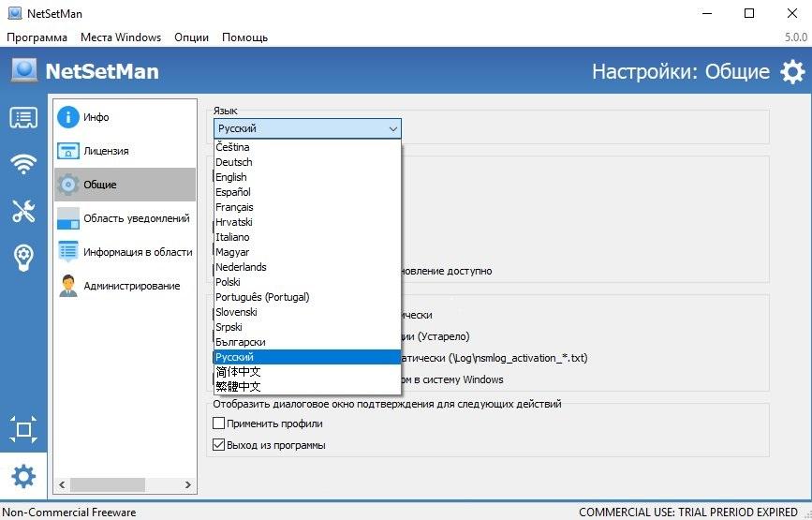812x520 pixels.
Task: Enable the Применить профили checkbox
Action: click(x=219, y=424)
